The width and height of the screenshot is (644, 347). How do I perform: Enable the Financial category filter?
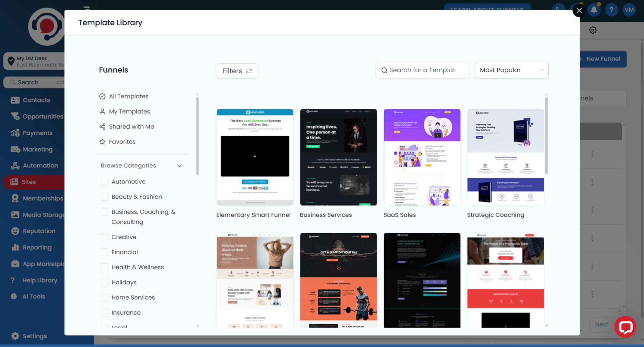(104, 252)
